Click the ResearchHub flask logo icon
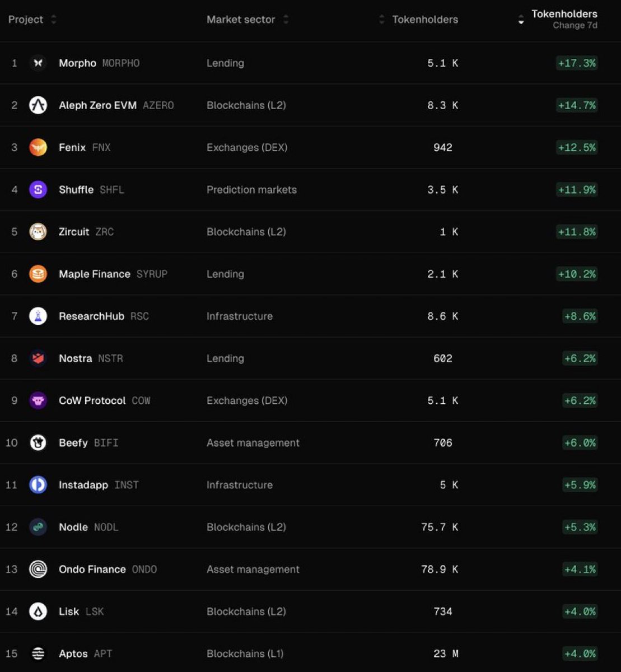The image size is (621, 672). click(38, 316)
